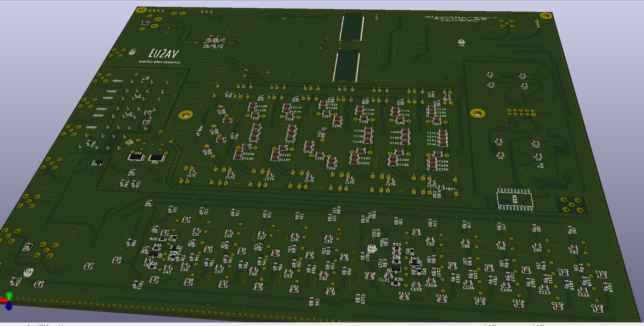Select resistor R33 on the board
644x326 pixels.
396,249
